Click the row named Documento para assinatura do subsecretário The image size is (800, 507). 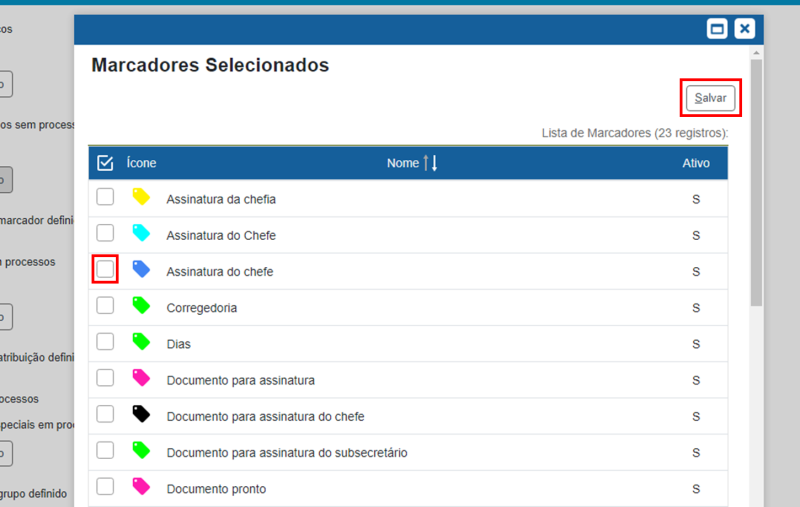(x=286, y=453)
